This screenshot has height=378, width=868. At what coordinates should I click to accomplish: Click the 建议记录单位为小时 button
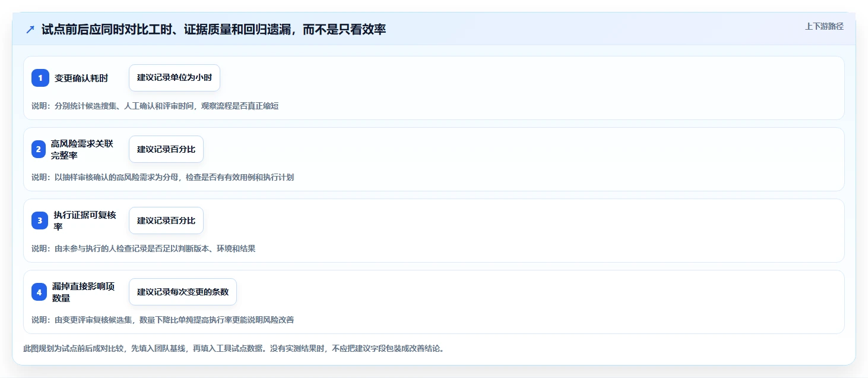pos(175,78)
